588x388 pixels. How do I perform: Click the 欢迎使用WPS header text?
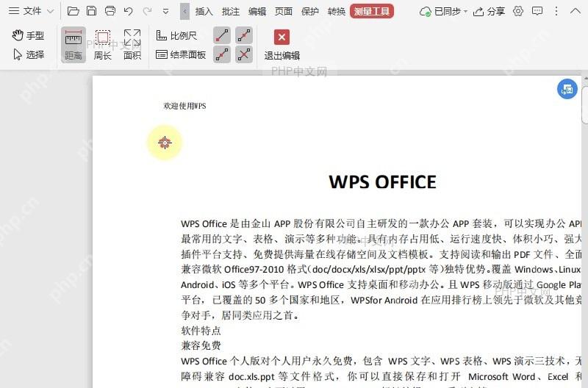(x=184, y=106)
